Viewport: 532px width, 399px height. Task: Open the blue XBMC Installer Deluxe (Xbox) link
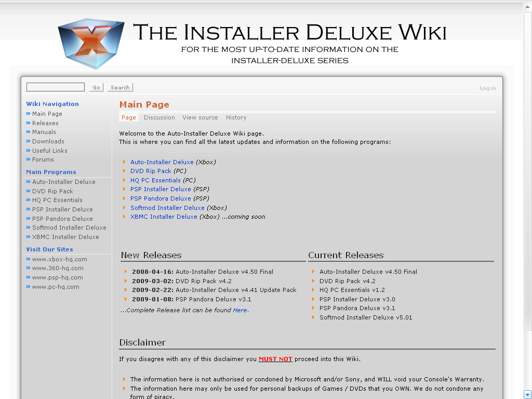(x=164, y=217)
